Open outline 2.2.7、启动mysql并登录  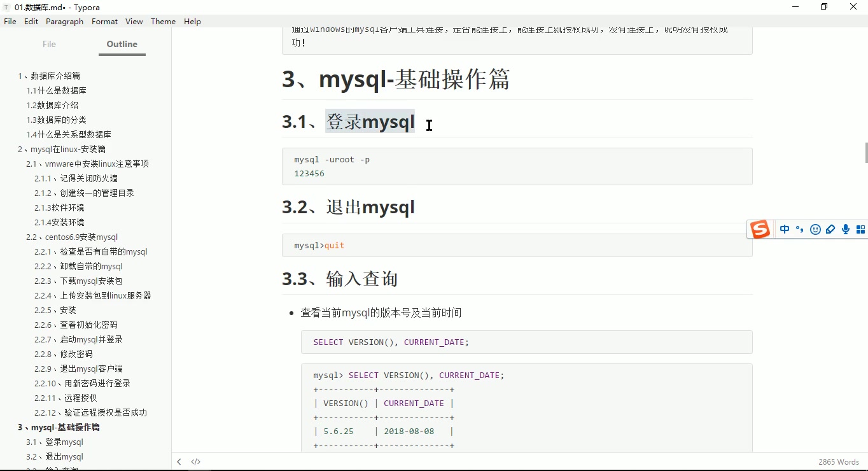78,339
